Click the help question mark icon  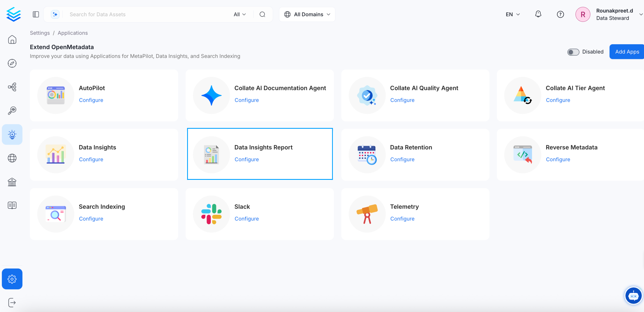[560, 14]
